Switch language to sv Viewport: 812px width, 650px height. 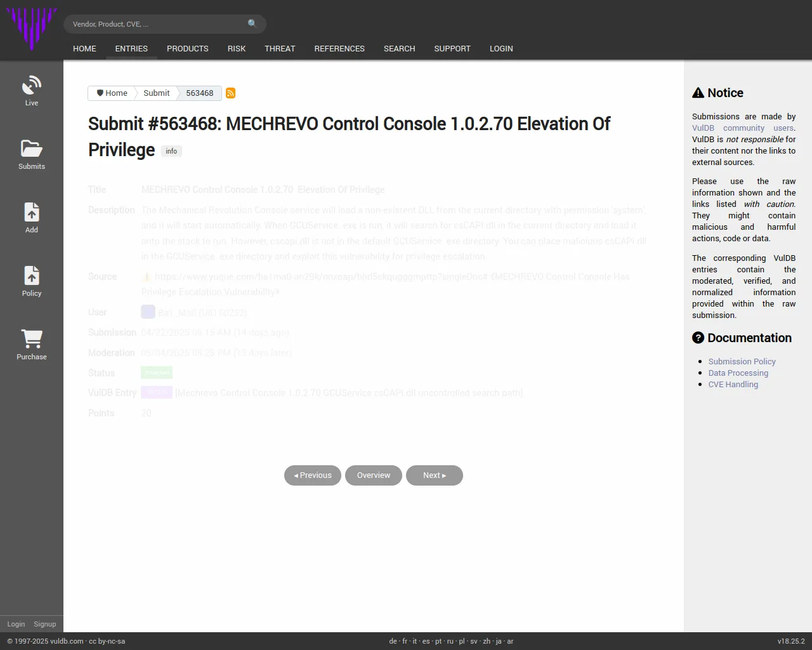coord(474,641)
